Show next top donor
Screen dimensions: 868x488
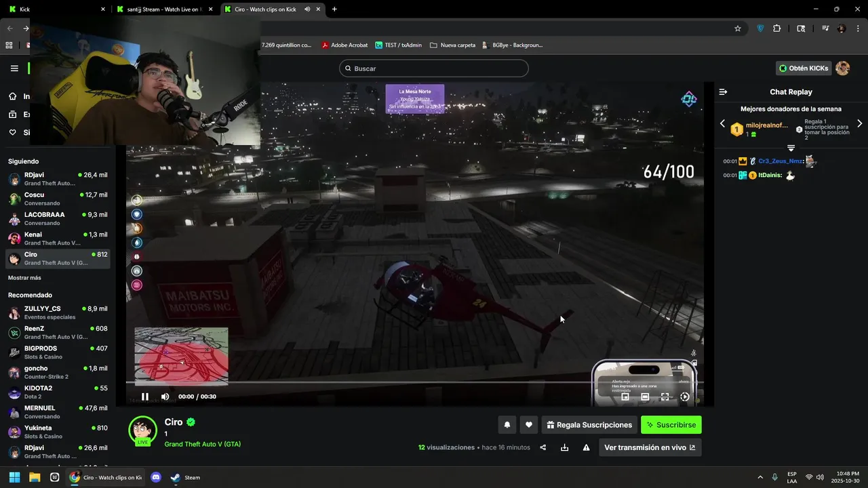[860, 124]
